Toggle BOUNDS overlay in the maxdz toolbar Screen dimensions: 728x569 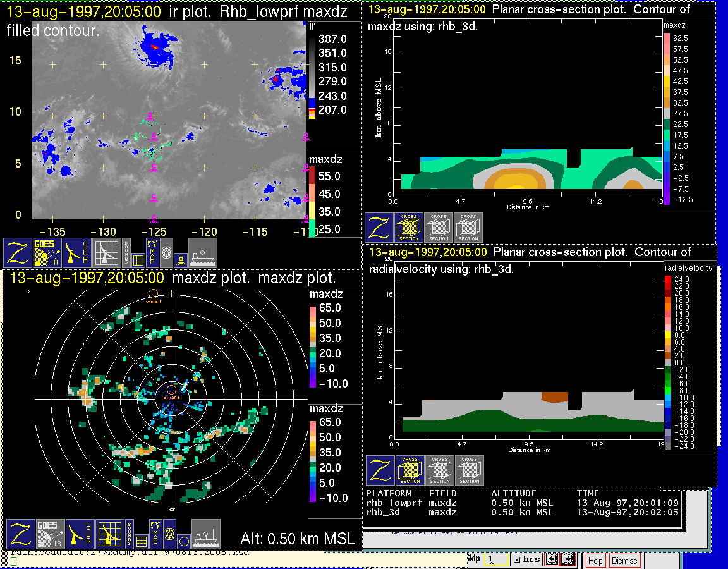[x=130, y=533]
